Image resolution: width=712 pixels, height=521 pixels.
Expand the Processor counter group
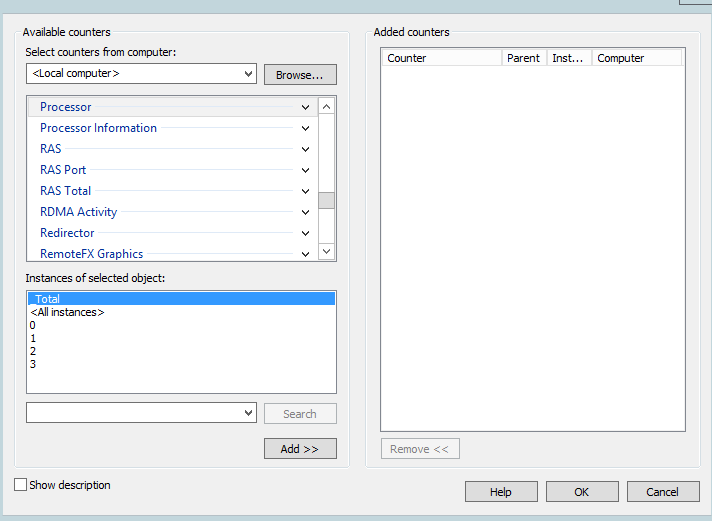tap(305, 107)
